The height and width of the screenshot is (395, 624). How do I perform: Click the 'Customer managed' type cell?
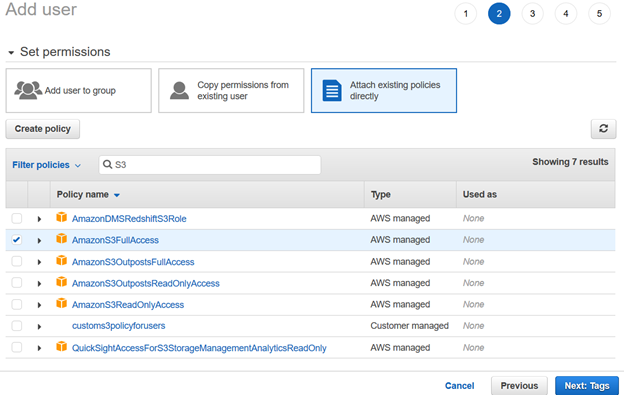coord(410,326)
